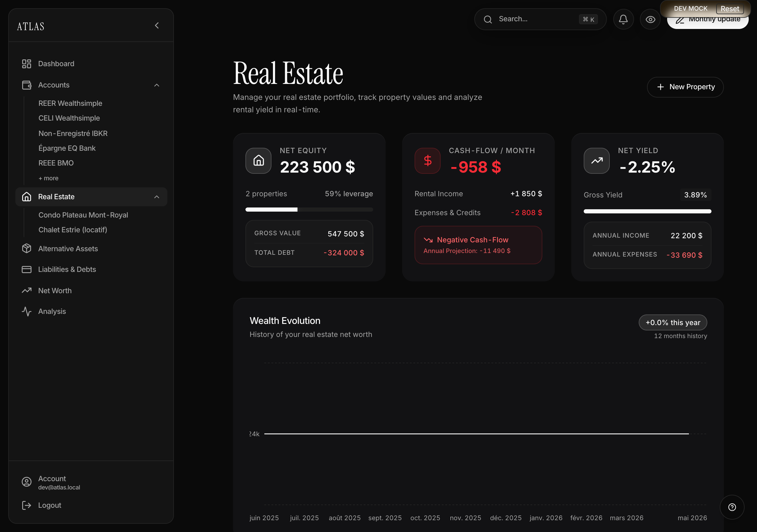Click the leverage progress bar
Screen dimensions: 757x532
pyautogui.click(x=309, y=209)
